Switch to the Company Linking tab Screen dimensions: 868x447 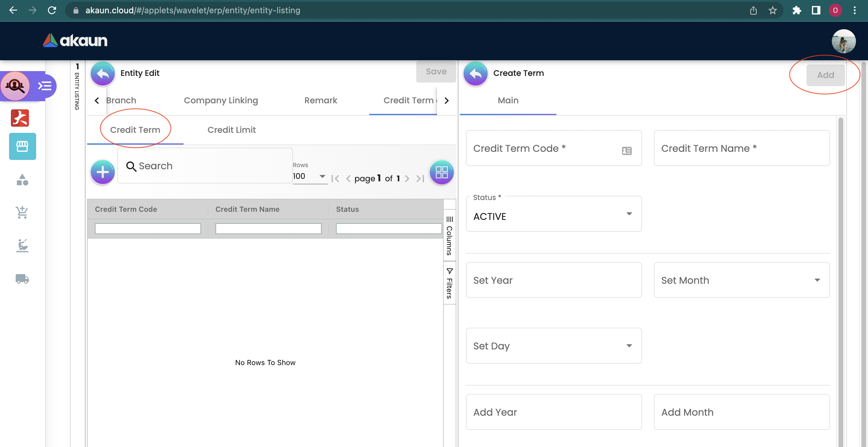[221, 100]
